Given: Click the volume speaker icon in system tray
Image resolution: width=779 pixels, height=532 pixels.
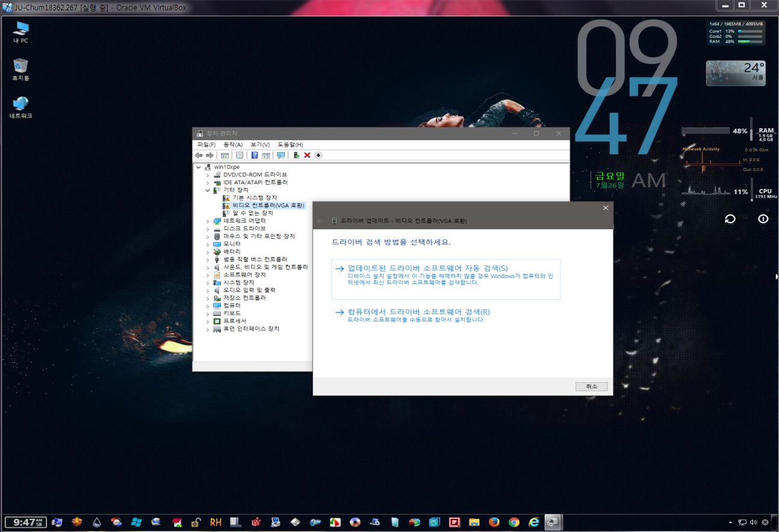Looking at the screenshot, I should pos(754,522).
